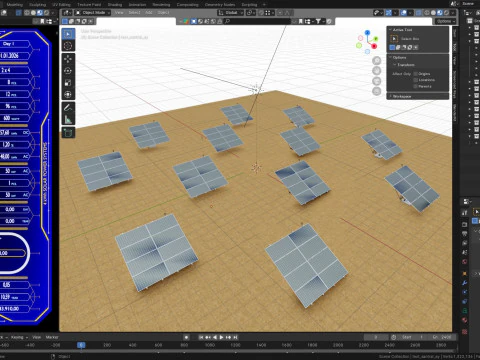Select the Select Box tool in toolbar
The width and height of the screenshot is (480, 360).
pos(68,34)
